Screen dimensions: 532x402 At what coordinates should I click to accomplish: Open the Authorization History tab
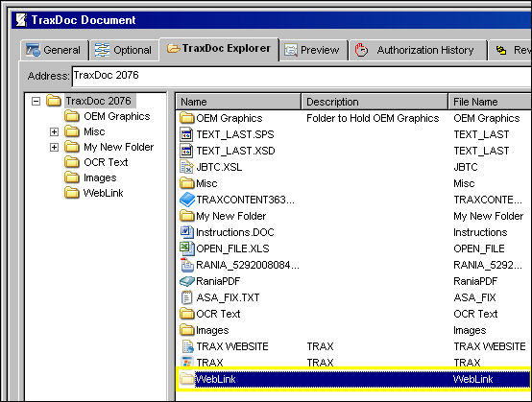[418, 50]
